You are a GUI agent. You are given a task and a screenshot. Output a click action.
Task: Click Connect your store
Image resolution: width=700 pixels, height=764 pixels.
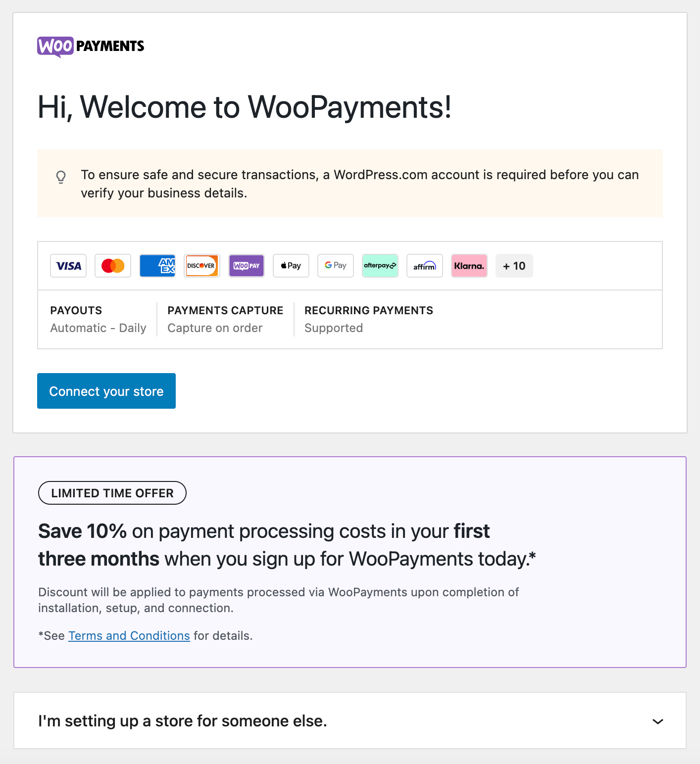click(x=106, y=391)
